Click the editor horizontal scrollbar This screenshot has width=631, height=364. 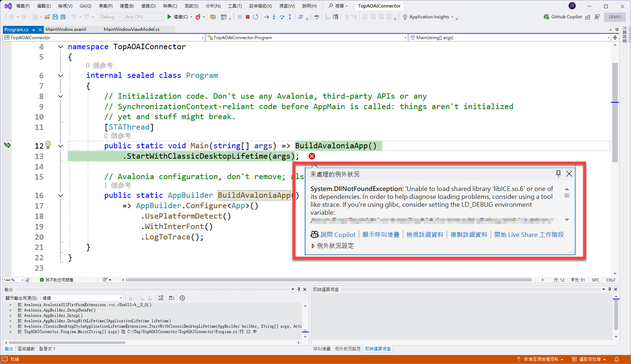328,280
